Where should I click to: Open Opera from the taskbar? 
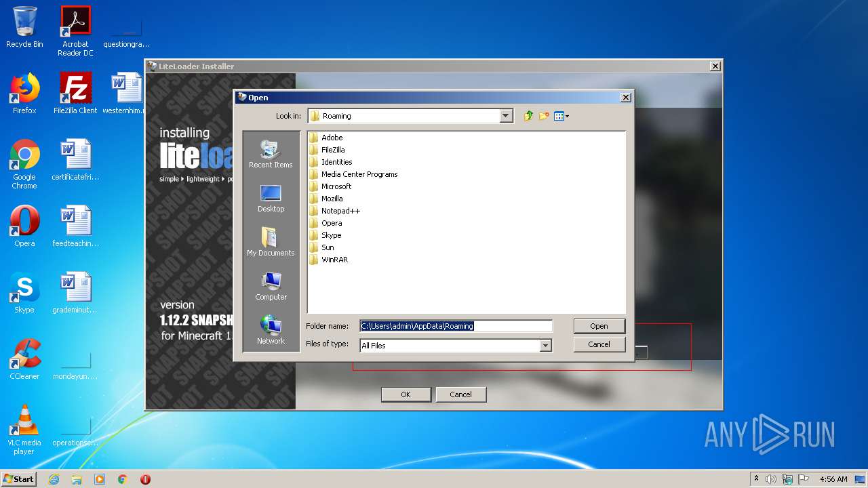click(145, 479)
